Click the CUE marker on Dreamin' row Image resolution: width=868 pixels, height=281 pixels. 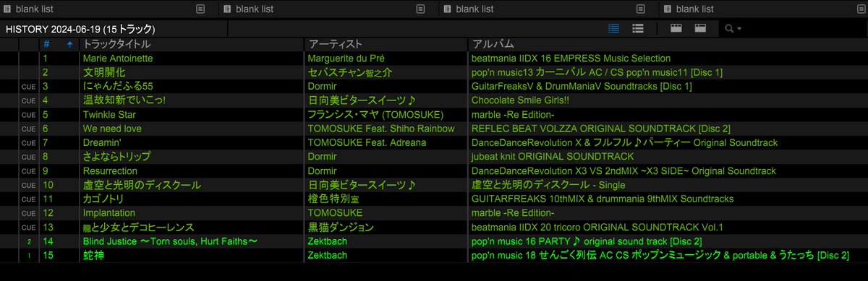pos(29,143)
